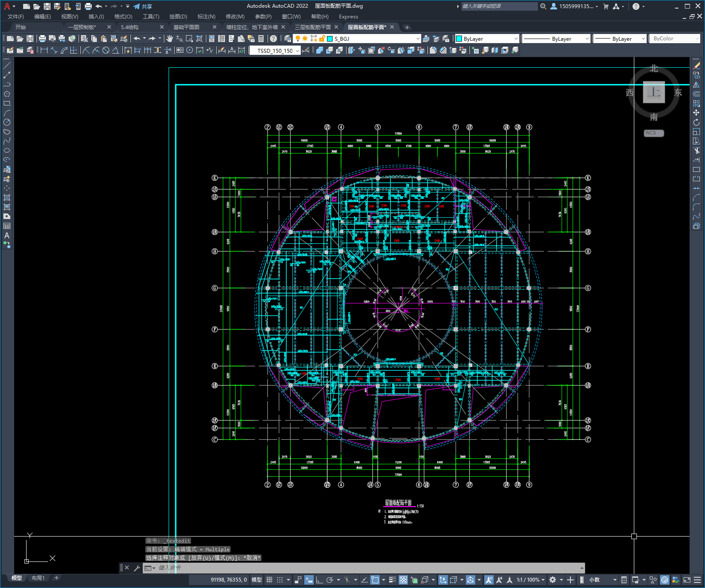This screenshot has width=705, height=588.
Task: Open the ByColor plot style dropdown
Action: pos(675,39)
